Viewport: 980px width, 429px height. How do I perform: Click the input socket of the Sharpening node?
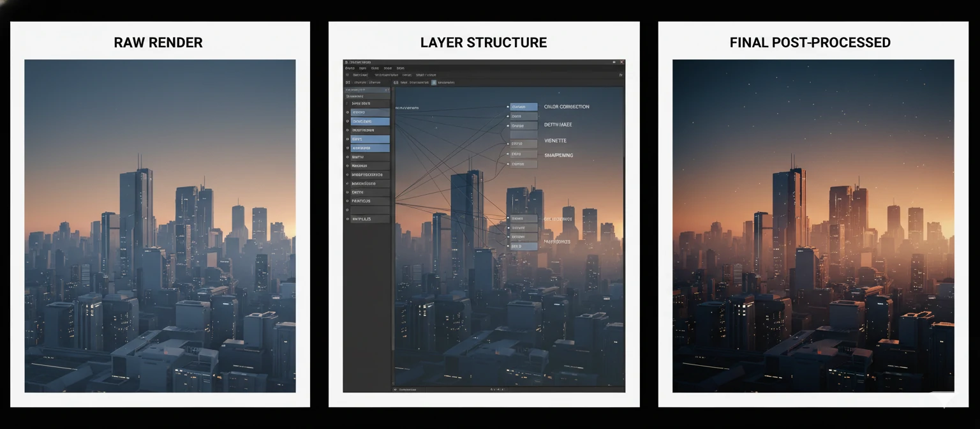click(x=509, y=154)
